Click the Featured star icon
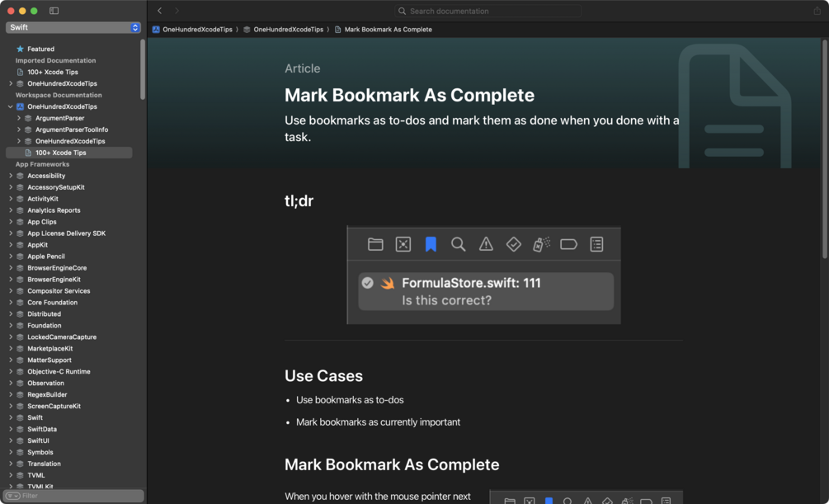Screen dimensions: 829x504 (x=20, y=49)
